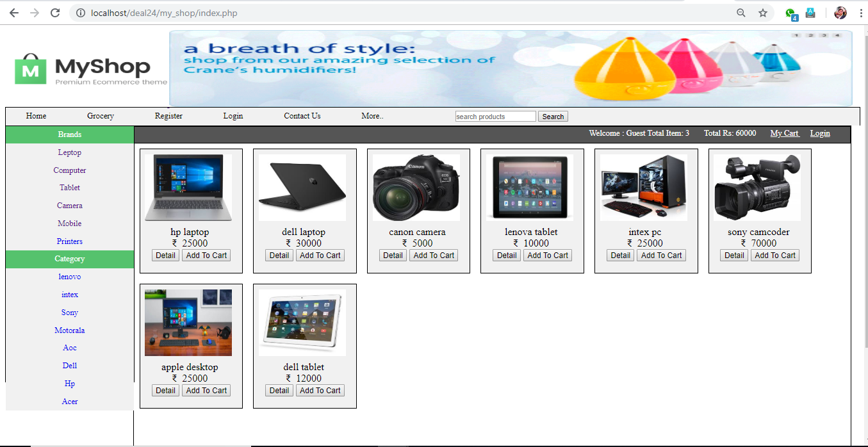868x447 pixels.
Task: Click the site info icon in the address bar
Action: (x=81, y=13)
